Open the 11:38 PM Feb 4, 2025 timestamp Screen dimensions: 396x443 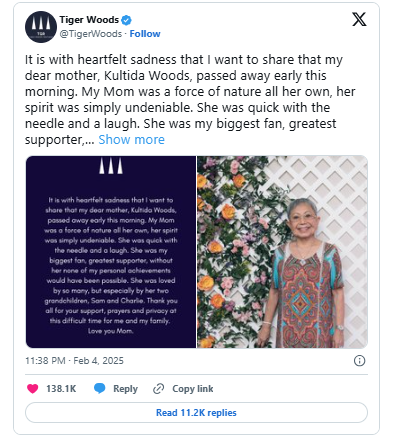tap(74, 361)
